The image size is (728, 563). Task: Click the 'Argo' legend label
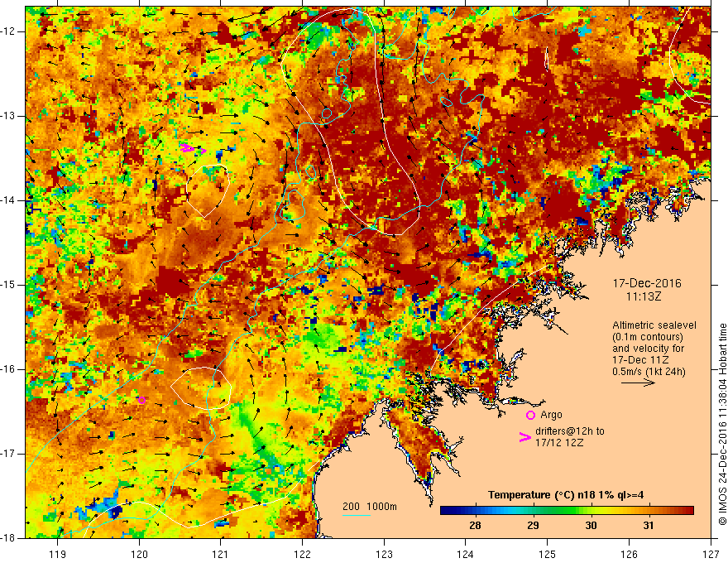tap(551, 415)
